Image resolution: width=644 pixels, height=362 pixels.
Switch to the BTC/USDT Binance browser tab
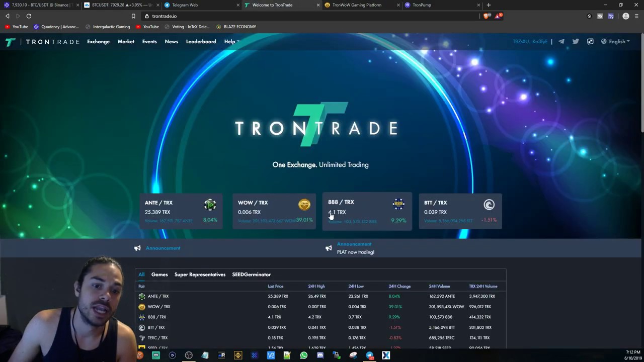[x=40, y=5]
